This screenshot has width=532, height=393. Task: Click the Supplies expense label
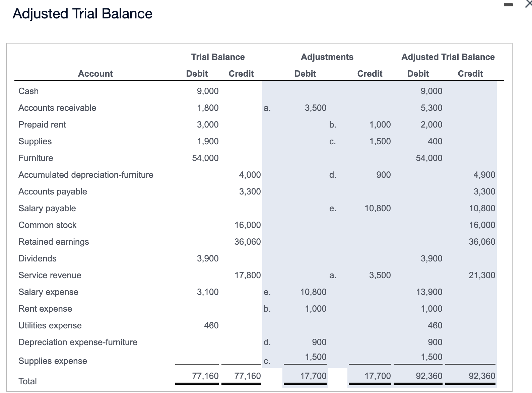53,361
